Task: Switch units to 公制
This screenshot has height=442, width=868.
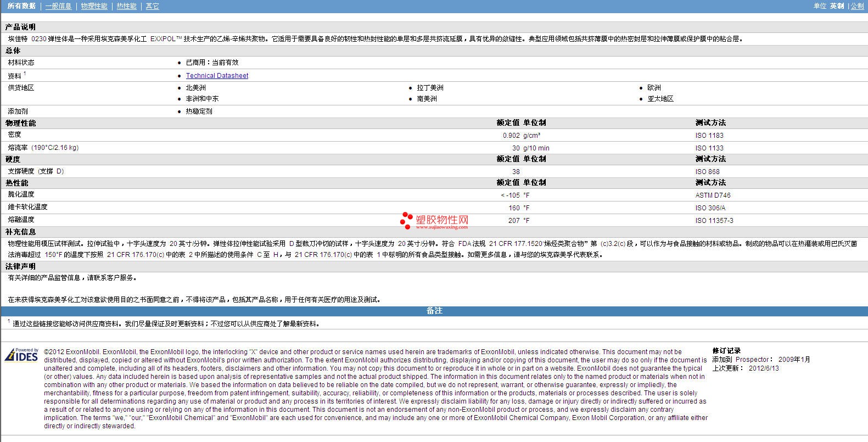Action: (x=857, y=6)
